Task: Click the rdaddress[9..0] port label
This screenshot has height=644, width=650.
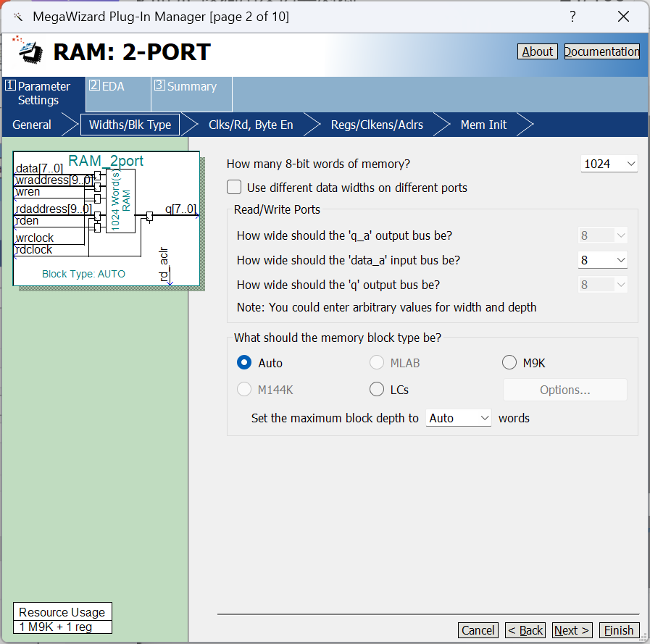Action: click(54, 209)
